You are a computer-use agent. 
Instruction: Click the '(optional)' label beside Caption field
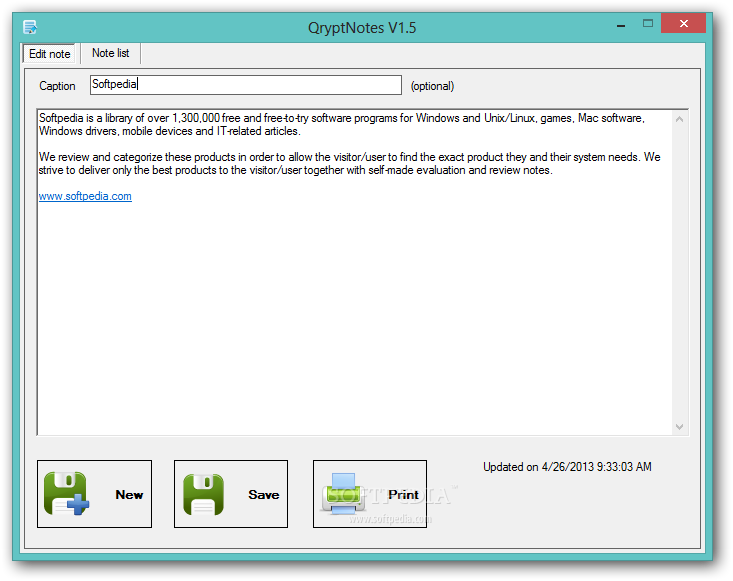(x=432, y=86)
